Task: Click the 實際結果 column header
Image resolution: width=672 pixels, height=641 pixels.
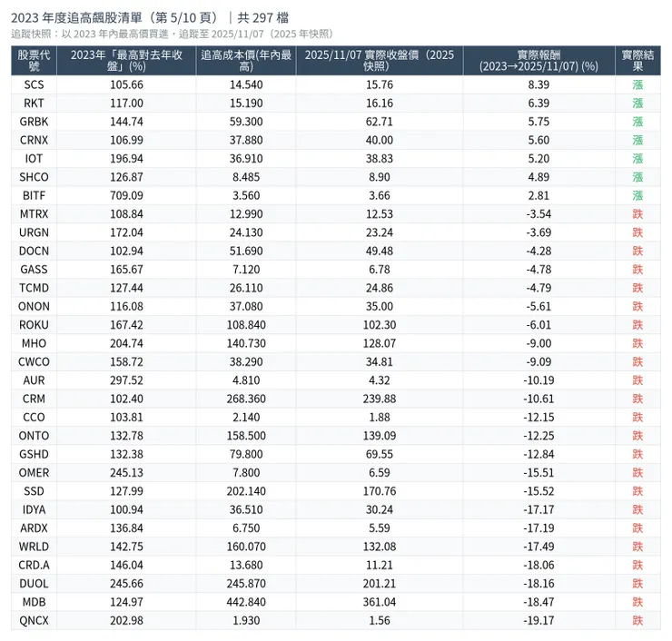Action: pyautogui.click(x=637, y=61)
